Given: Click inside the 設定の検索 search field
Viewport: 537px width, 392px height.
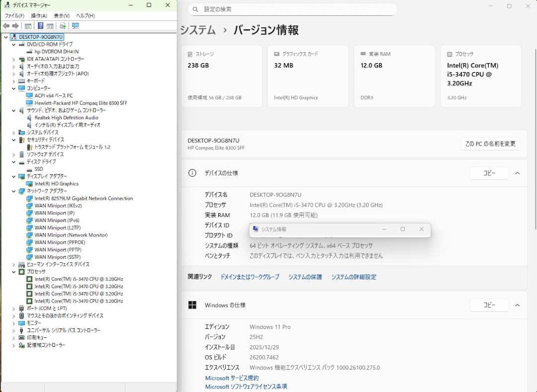Looking at the screenshot, I should coord(292,9).
